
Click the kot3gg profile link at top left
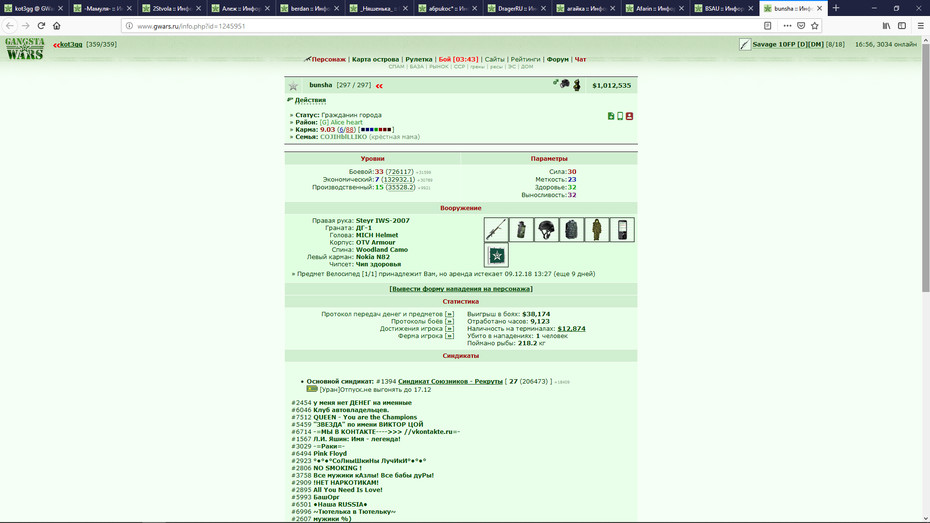point(71,44)
